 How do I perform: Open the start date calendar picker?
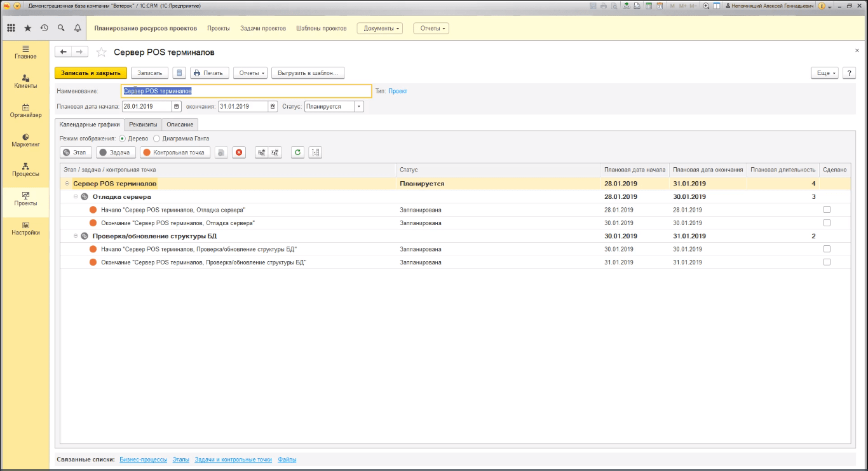(x=177, y=107)
